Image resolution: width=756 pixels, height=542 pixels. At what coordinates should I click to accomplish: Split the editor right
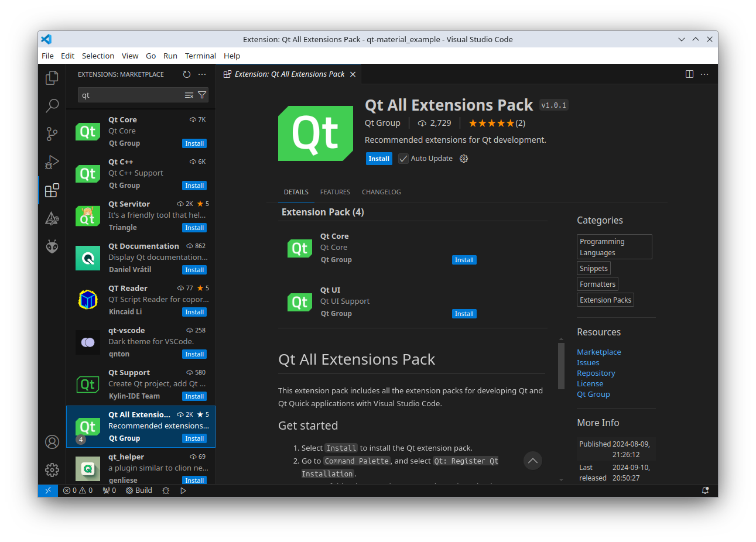click(689, 74)
